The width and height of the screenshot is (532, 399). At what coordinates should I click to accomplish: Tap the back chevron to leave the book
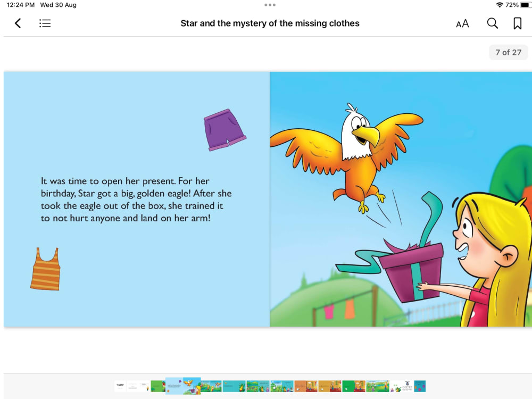tap(18, 23)
